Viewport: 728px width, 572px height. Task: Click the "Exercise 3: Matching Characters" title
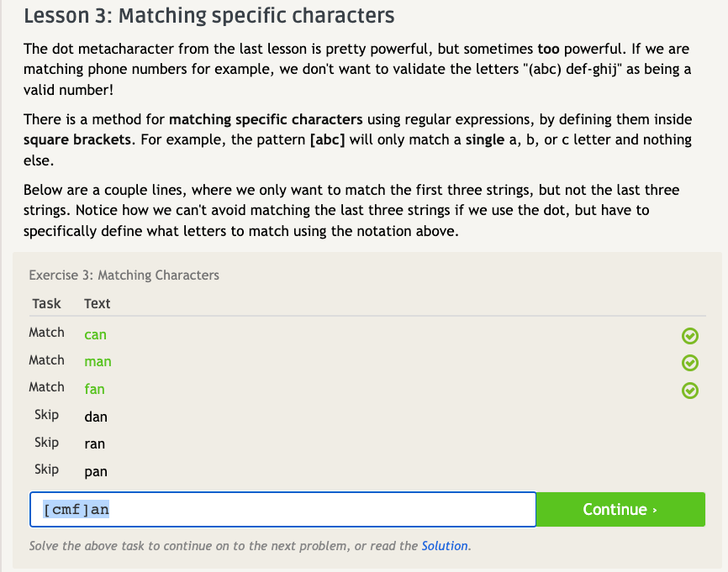124,275
